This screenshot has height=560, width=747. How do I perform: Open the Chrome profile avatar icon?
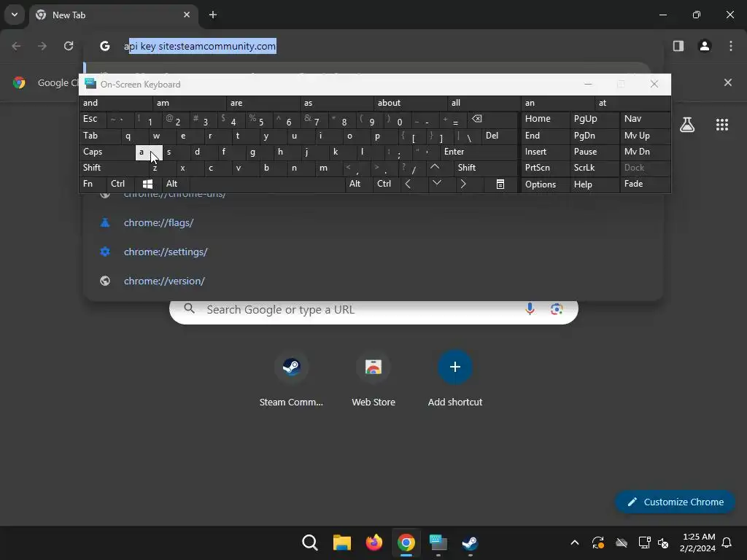(x=704, y=46)
